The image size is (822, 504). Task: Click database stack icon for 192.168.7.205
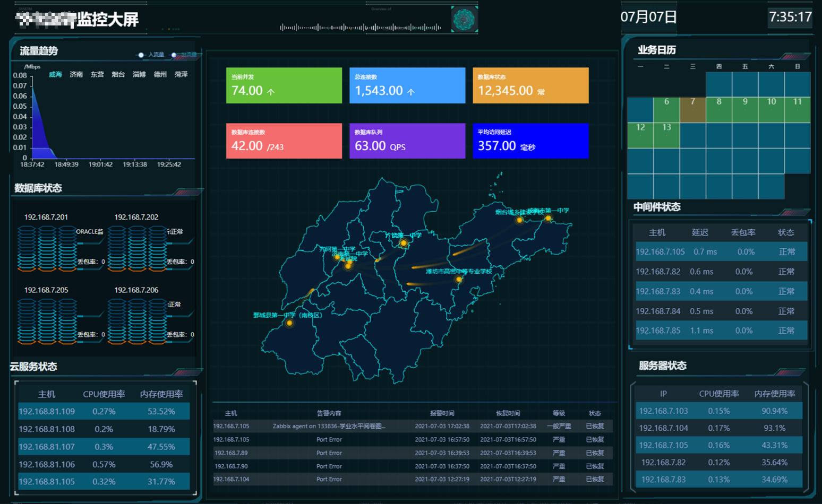47,321
